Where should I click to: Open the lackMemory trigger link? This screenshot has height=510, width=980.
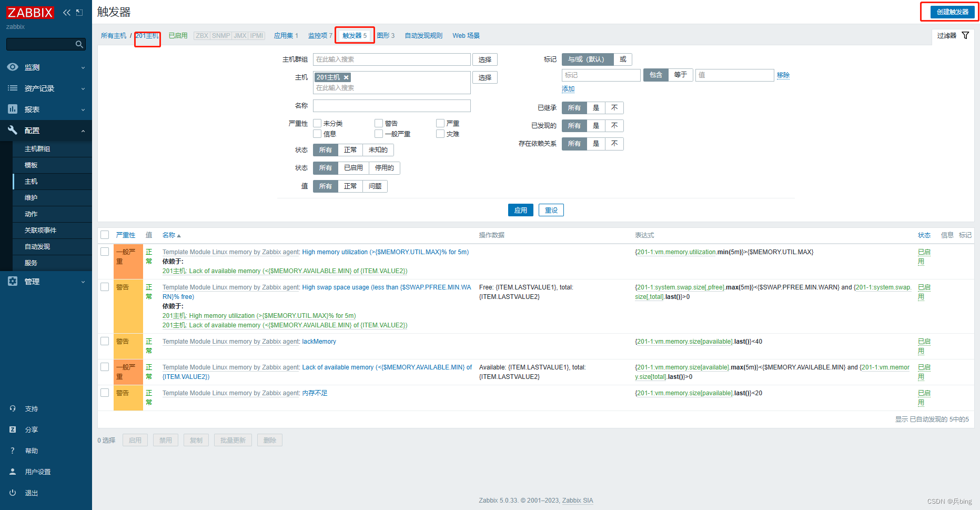319,342
